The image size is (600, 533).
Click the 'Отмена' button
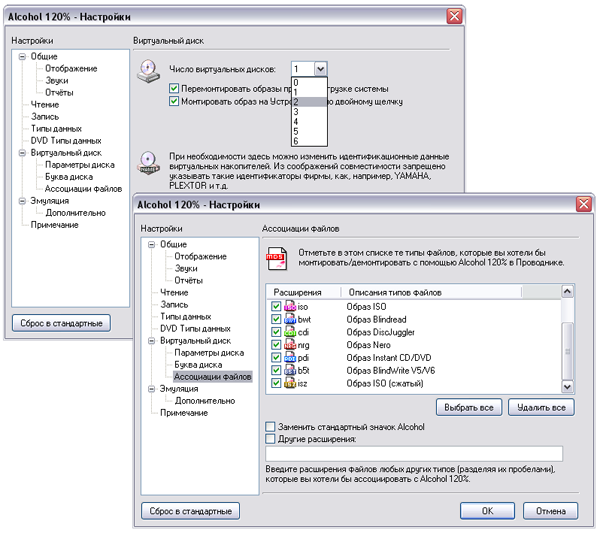click(550, 511)
